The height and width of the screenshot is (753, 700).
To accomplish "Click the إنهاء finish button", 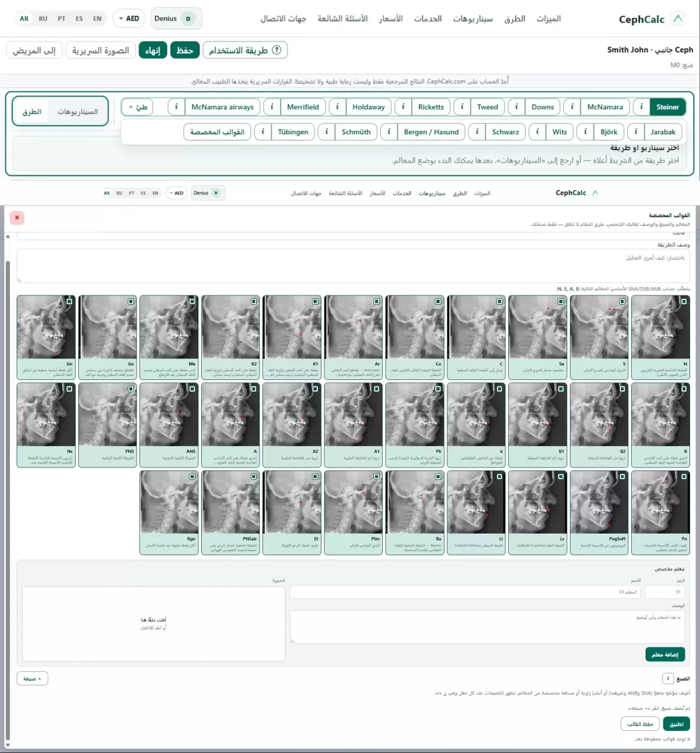I will tap(153, 50).
